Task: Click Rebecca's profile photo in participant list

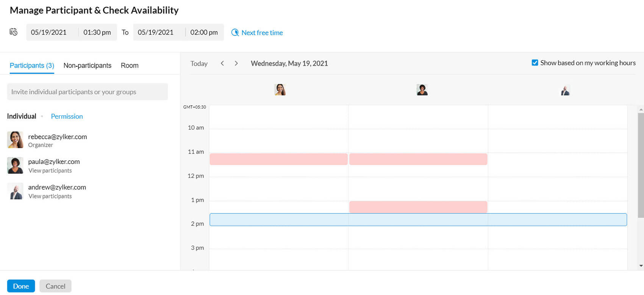Action: coord(15,140)
